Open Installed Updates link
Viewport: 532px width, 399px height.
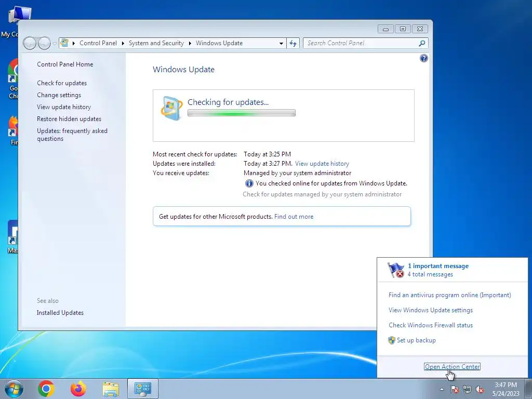coord(60,313)
